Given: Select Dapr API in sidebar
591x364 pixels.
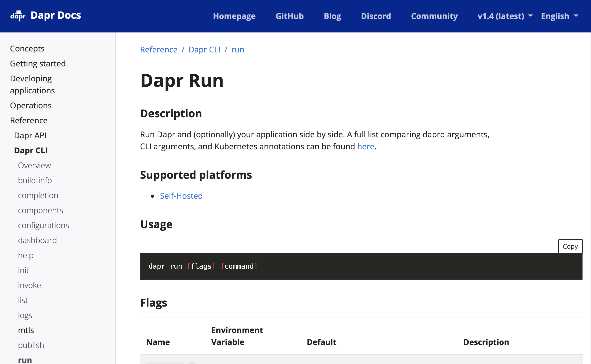Looking at the screenshot, I should (30, 136).
